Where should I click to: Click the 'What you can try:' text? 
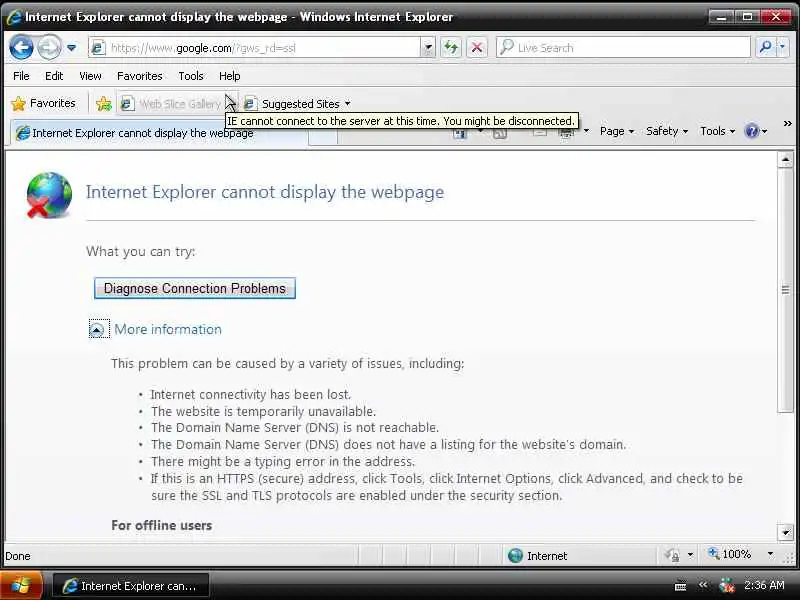pos(140,252)
